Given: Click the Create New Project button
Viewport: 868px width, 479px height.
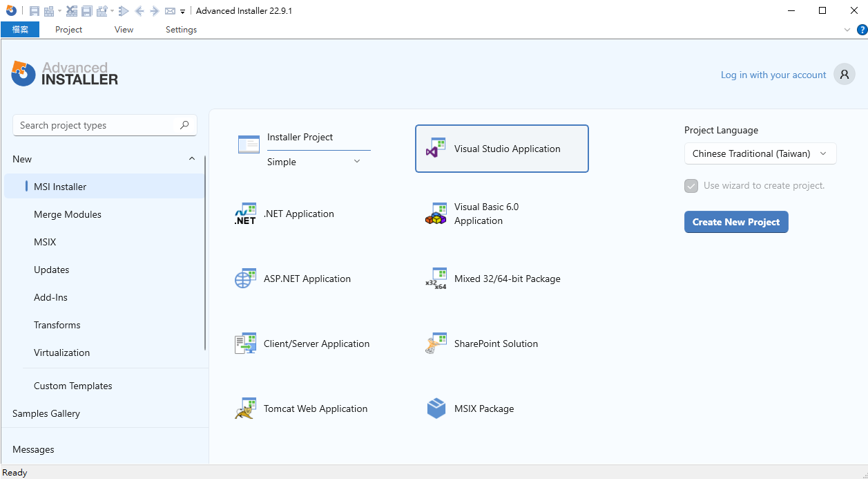Looking at the screenshot, I should click(x=736, y=222).
